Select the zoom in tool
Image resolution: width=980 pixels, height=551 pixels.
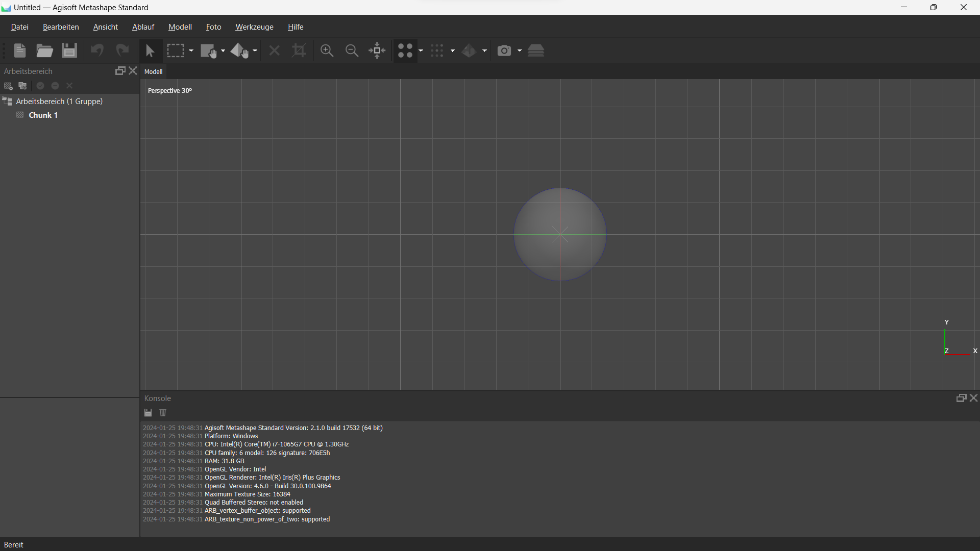(x=327, y=51)
